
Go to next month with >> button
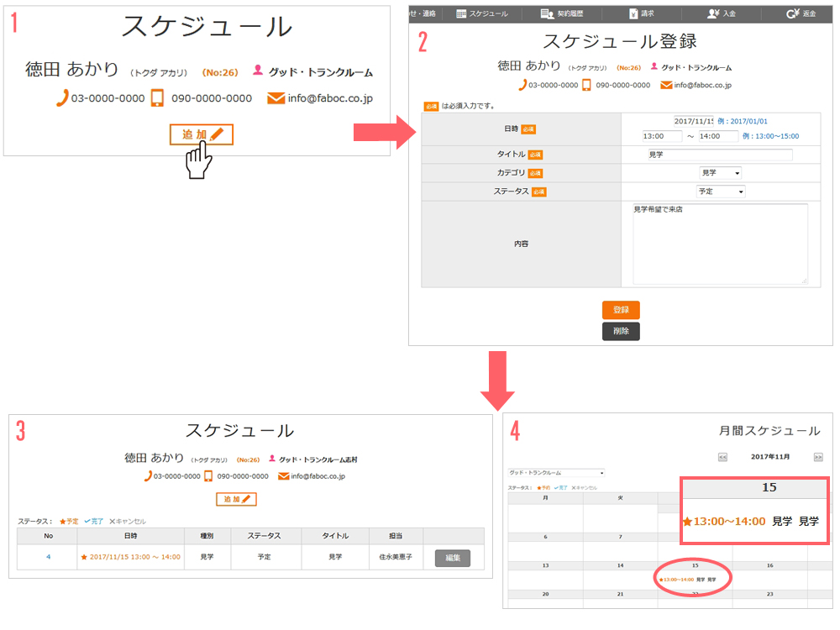818,457
